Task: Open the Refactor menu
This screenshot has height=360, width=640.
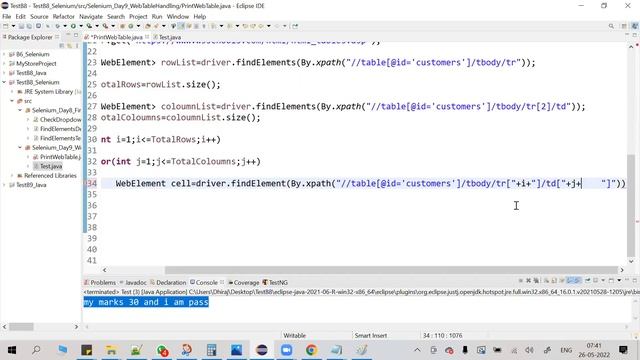Action: point(64,16)
